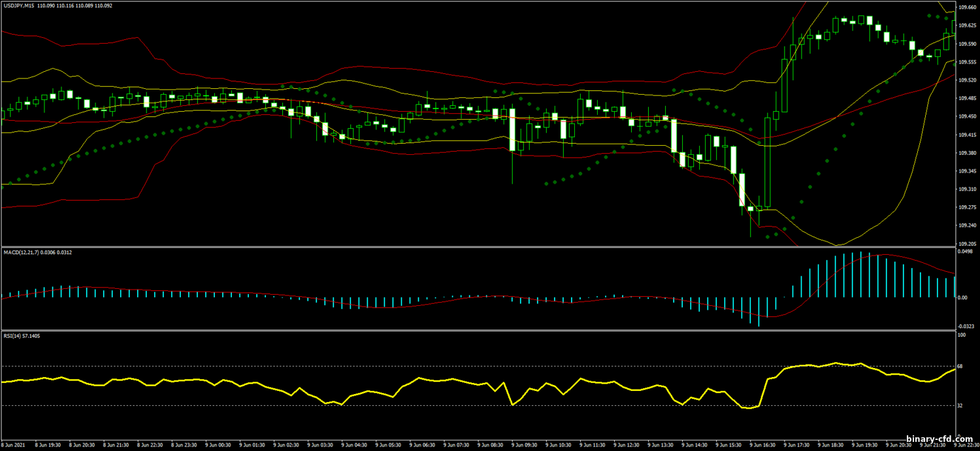Click the USDJPY,M15 chart title text
This screenshot has height=451, width=980.
tap(20, 6)
